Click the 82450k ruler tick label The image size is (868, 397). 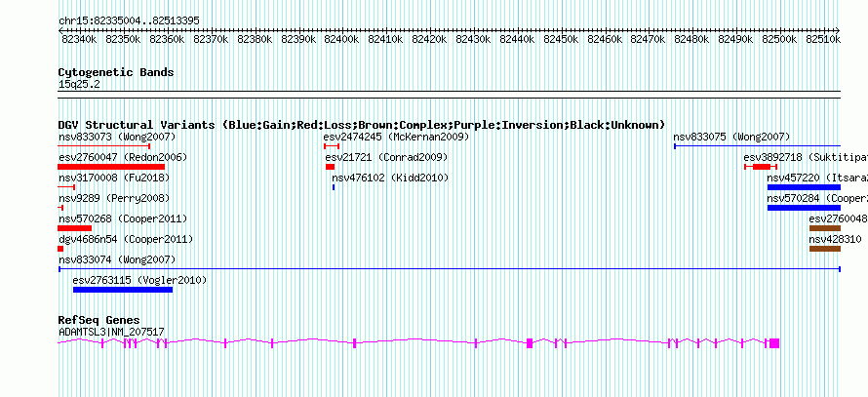[562, 39]
